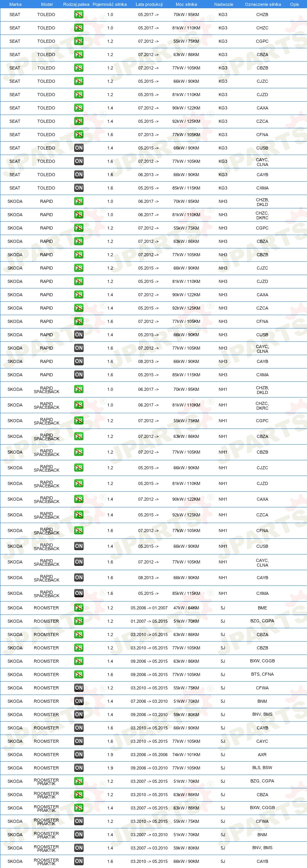
Task: Select ON icon in SEAT TOLEDO CAYC, CLNA row
Action: point(79,161)
